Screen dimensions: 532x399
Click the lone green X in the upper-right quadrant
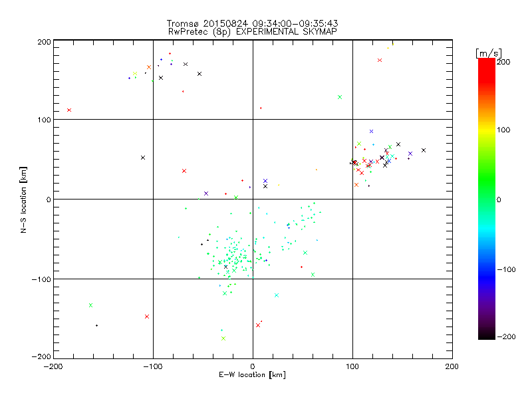pos(340,97)
